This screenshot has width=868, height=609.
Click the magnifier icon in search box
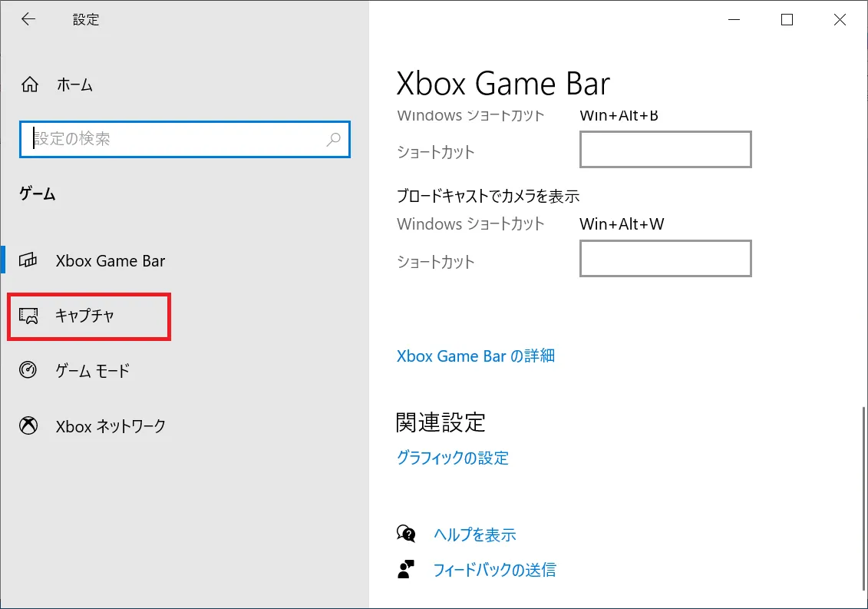(333, 139)
